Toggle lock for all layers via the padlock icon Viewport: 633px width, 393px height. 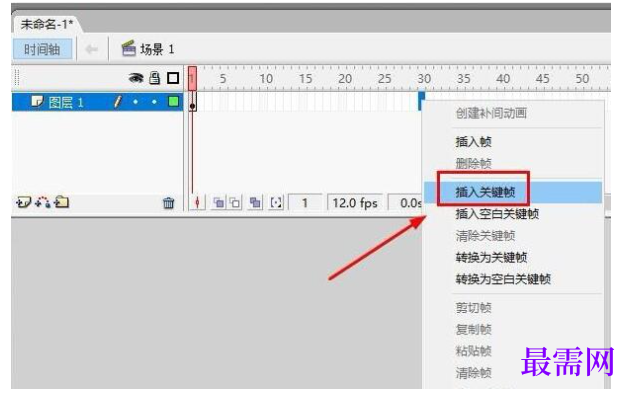[x=154, y=78]
